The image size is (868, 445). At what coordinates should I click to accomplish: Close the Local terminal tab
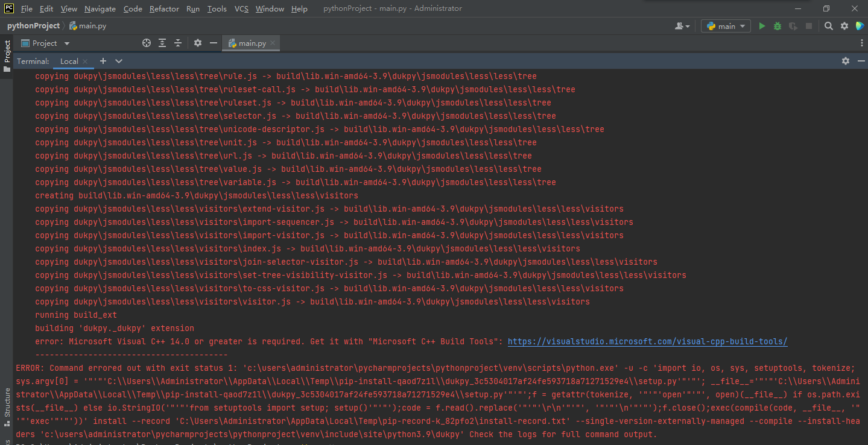[85, 62]
